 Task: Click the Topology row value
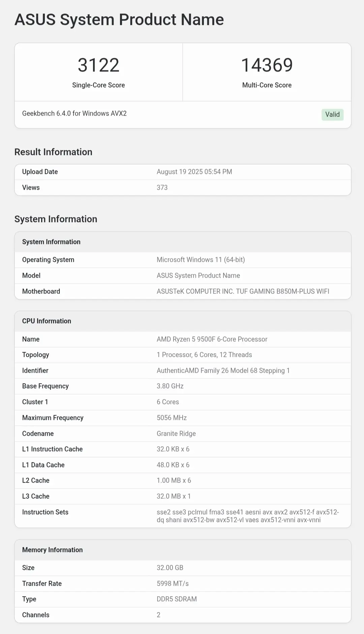(204, 355)
